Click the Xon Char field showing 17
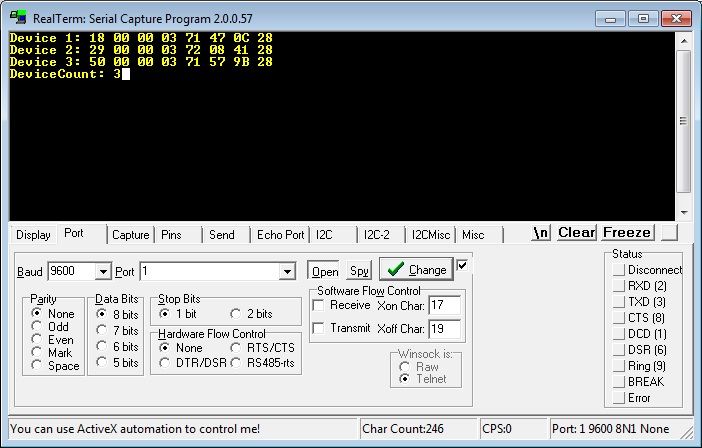This screenshot has width=702, height=448. [x=445, y=305]
